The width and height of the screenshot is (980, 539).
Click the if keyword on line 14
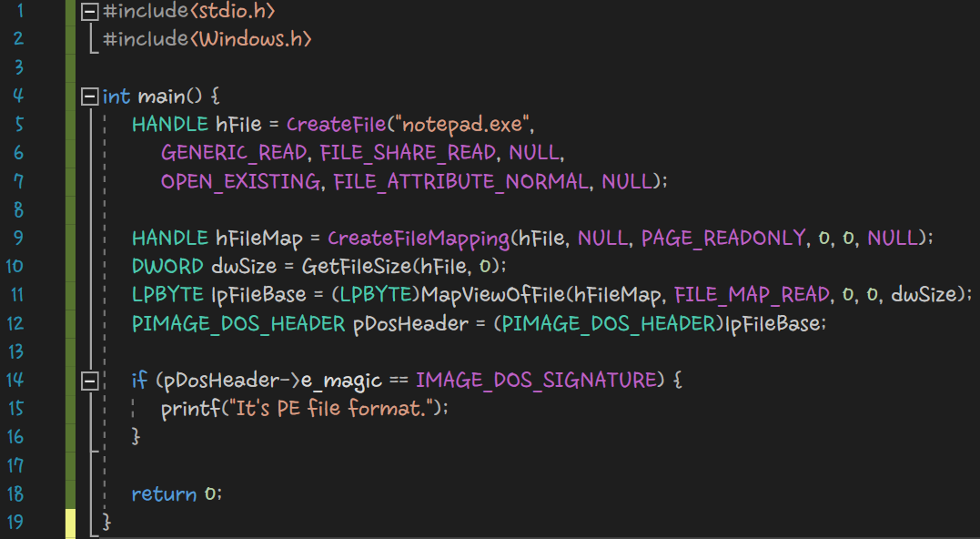pyautogui.click(x=139, y=381)
